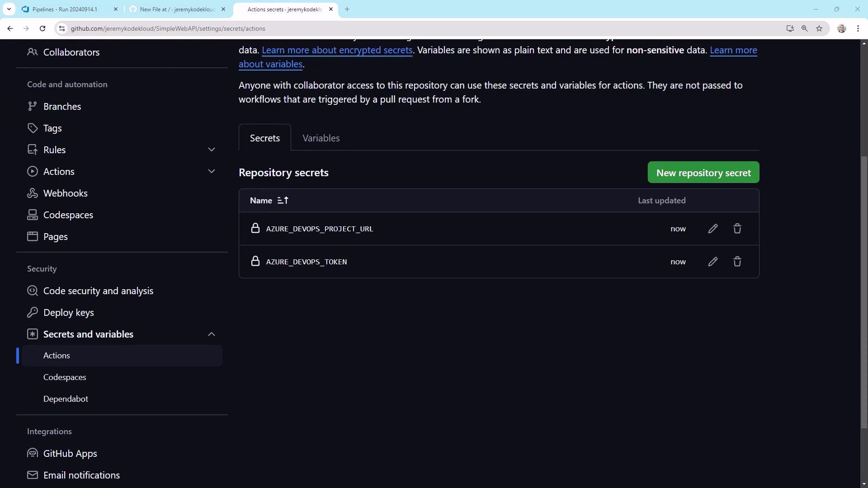This screenshot has width=868, height=488.
Task: Edit the AZURE_DEVOPS_TOKEN secret pencil icon
Action: [x=713, y=262]
